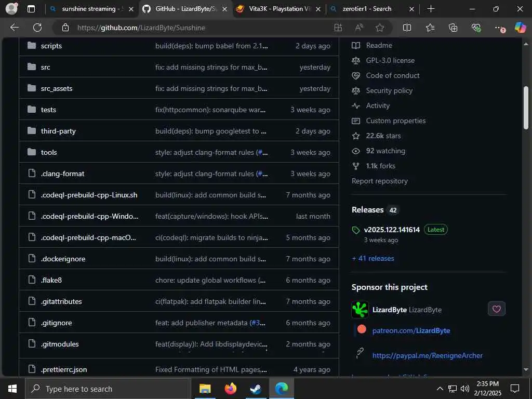Viewport: 532px width, 399px height.
Task: Open Steam from the taskbar
Action: pos(256,389)
